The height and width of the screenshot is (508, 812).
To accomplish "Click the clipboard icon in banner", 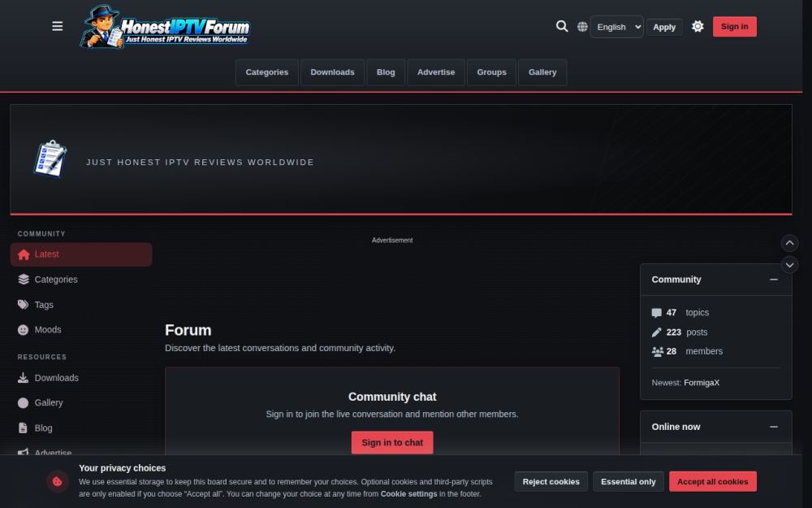I will [x=50, y=158].
